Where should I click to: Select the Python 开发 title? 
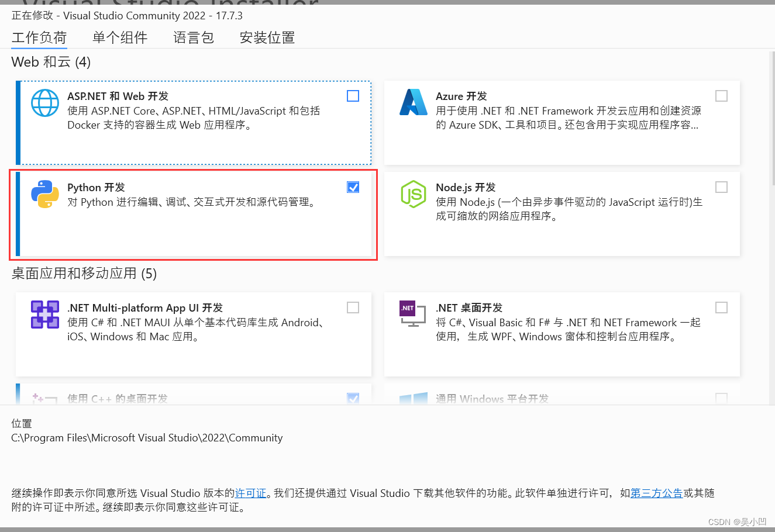click(97, 188)
